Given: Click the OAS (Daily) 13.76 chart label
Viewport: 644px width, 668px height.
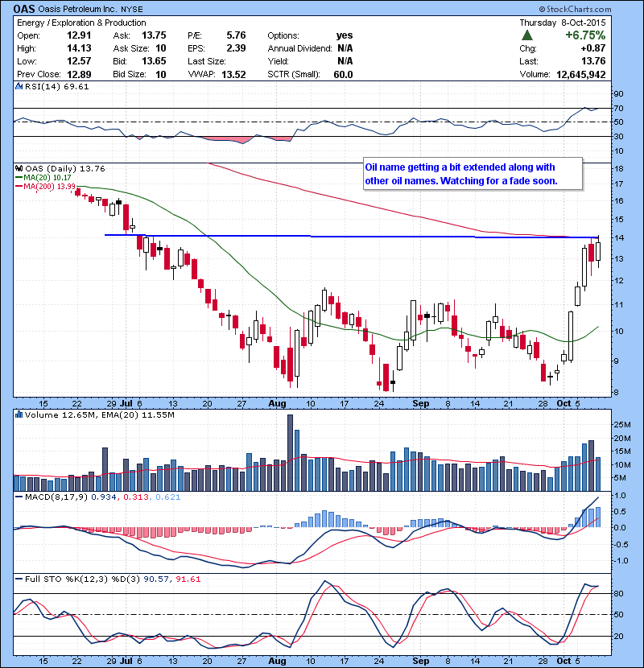Looking at the screenshot, I should tap(64, 168).
